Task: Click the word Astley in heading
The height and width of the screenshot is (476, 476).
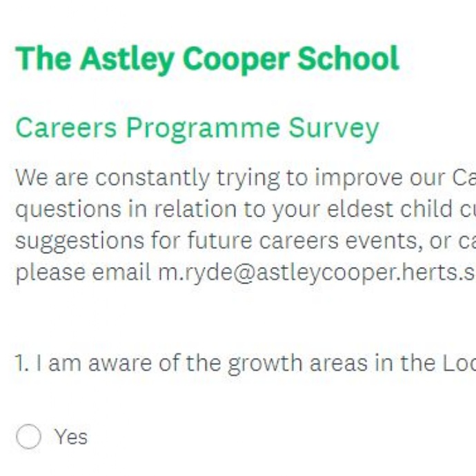Action: point(127,59)
